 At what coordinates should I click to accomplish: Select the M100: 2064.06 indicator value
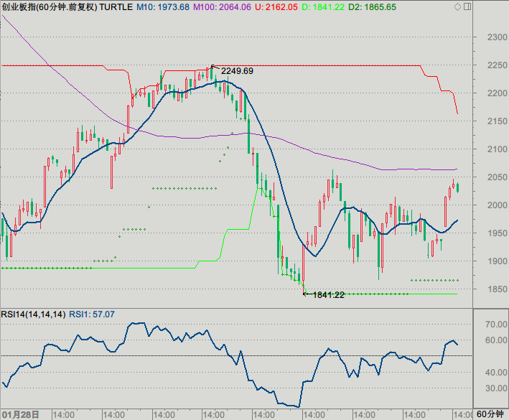222,6
